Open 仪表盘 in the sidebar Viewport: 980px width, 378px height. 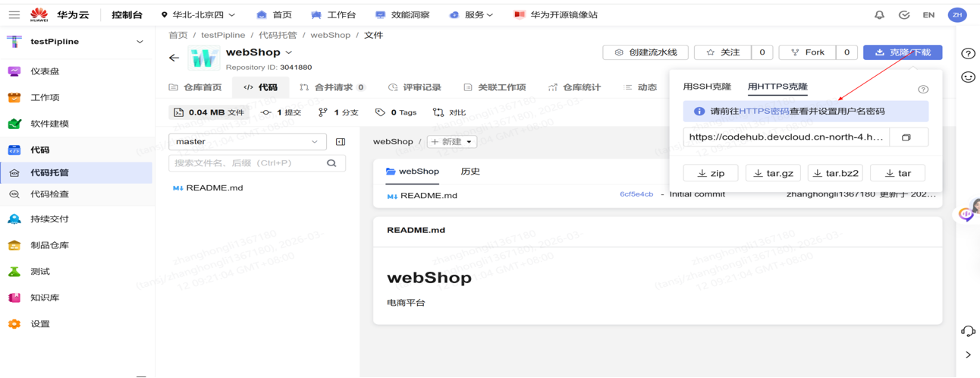[45, 71]
